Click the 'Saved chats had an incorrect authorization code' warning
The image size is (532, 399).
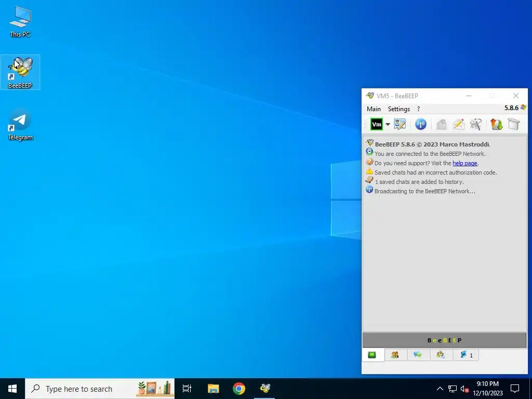point(436,172)
